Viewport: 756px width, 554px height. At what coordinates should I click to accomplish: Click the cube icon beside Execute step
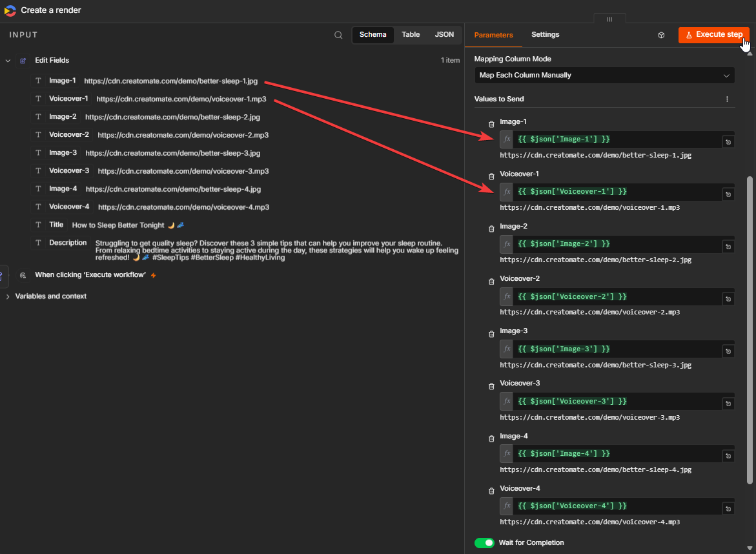(x=661, y=36)
